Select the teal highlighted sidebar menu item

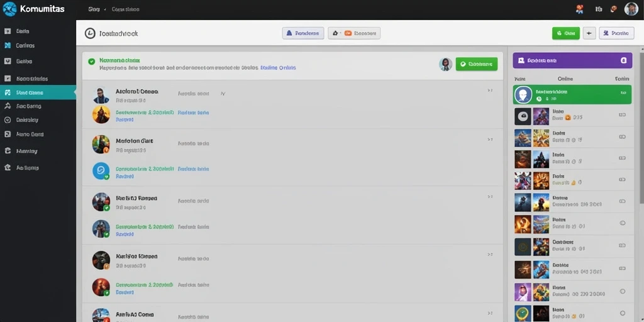(x=38, y=92)
